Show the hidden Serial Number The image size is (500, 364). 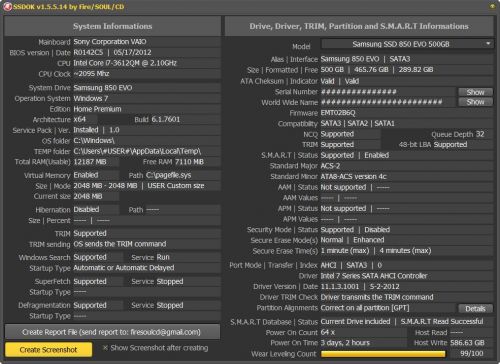(475, 92)
